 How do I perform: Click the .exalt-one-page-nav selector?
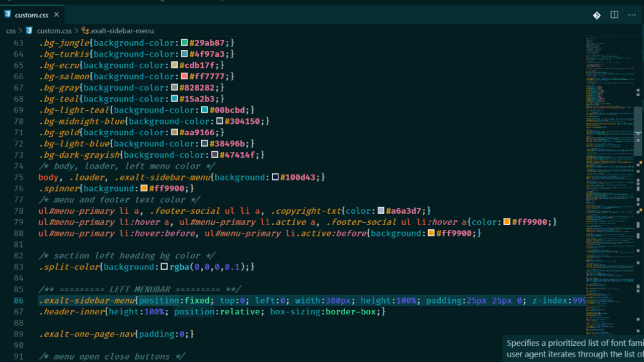(87, 334)
